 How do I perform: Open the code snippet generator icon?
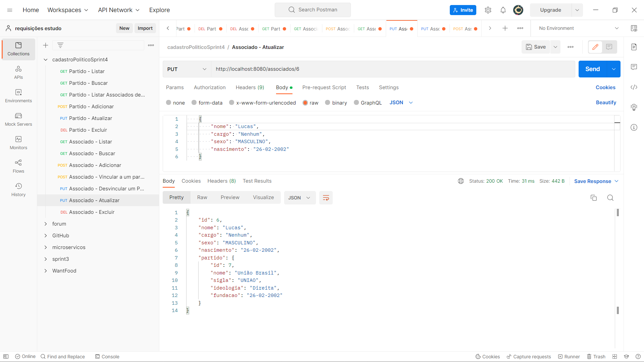point(634,87)
